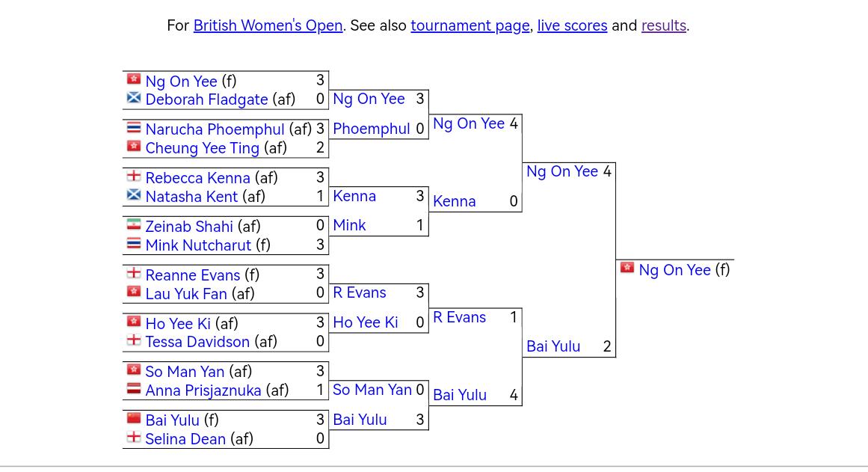Select Mink Nutcharut player name
Image resolution: width=868 pixels, height=472 pixels.
click(x=198, y=245)
